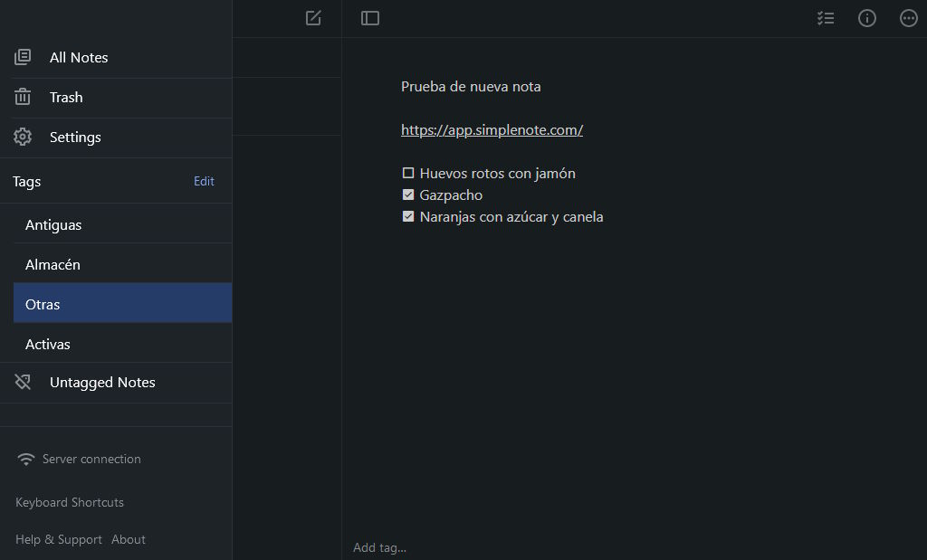The height and width of the screenshot is (560, 927).
Task: Click the 'Huevos rotos con jamón' text
Action: [497, 174]
